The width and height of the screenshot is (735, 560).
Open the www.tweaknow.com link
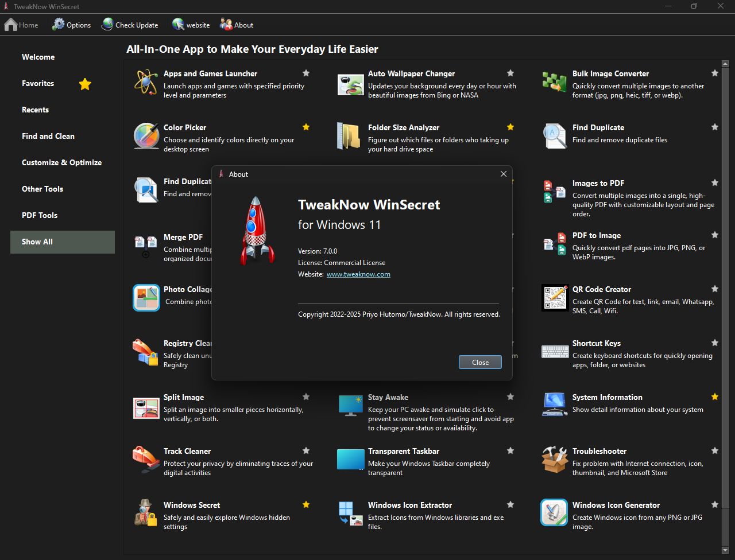358,274
